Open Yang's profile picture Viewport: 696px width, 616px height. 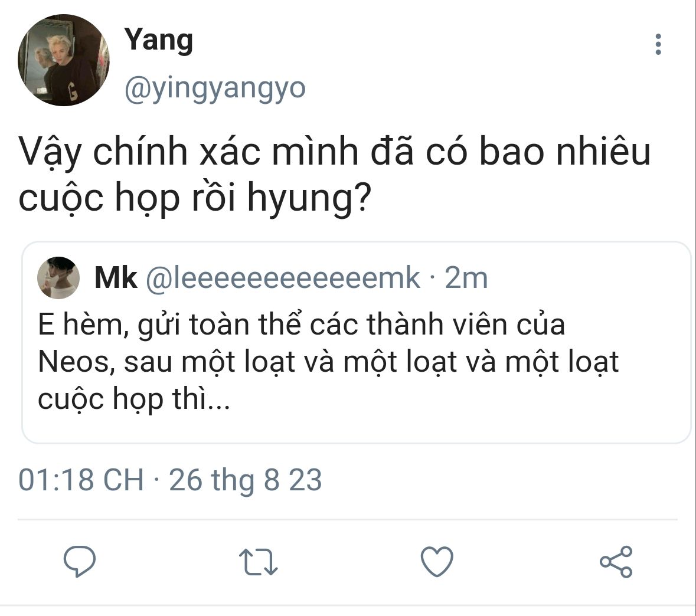(x=64, y=60)
